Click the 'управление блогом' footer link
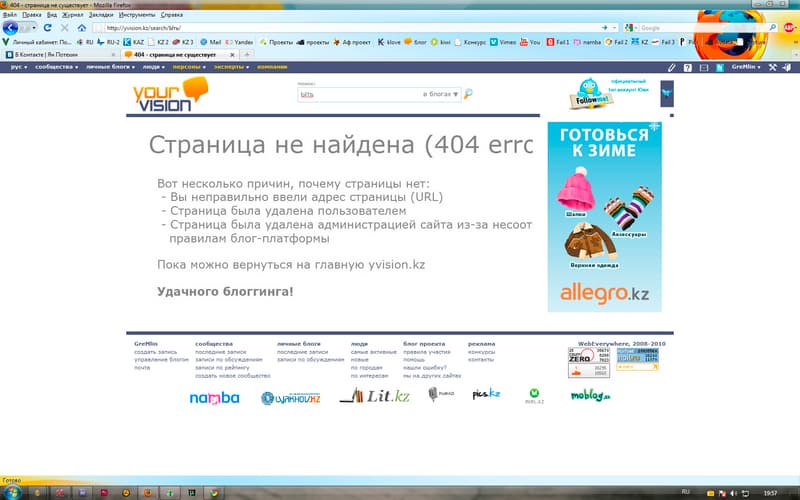This screenshot has height=500, width=800. point(161,360)
